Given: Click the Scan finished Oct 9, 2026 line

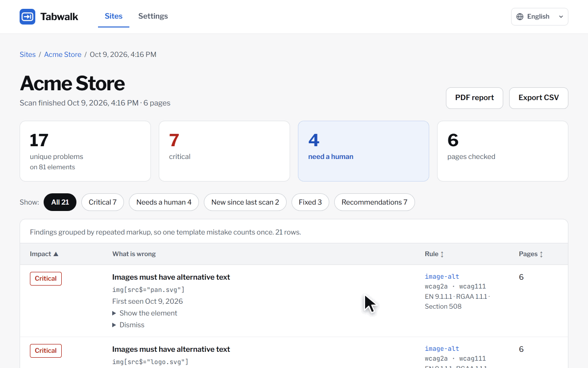Looking at the screenshot, I should coord(95,103).
